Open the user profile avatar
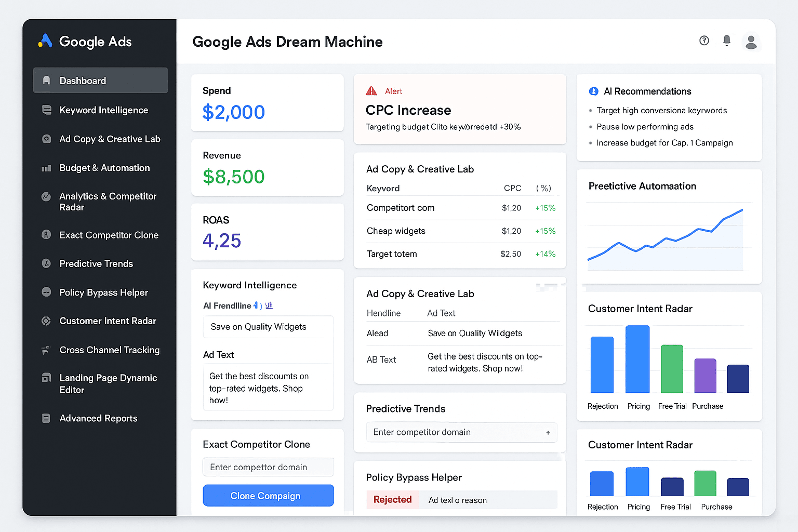Image resolution: width=798 pixels, height=532 pixels. click(751, 42)
